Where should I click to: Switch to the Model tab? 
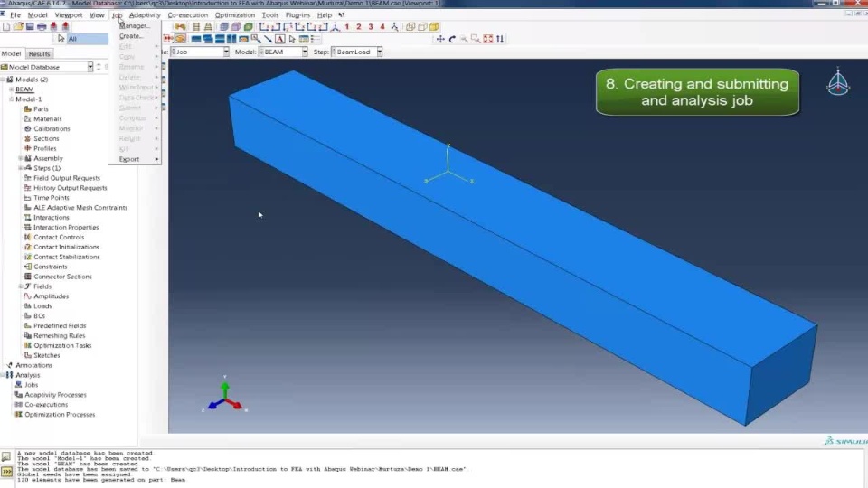coord(11,53)
